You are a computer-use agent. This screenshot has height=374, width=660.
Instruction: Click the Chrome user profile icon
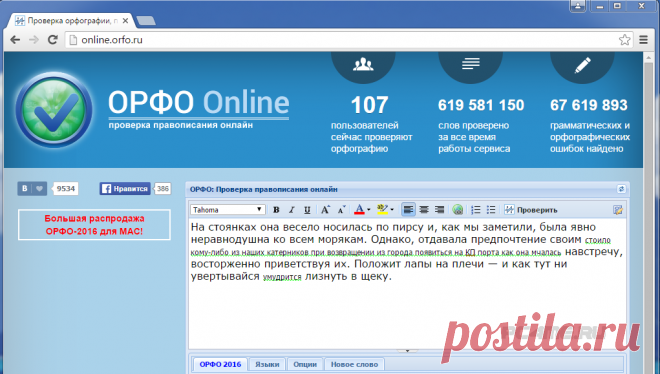click(578, 6)
